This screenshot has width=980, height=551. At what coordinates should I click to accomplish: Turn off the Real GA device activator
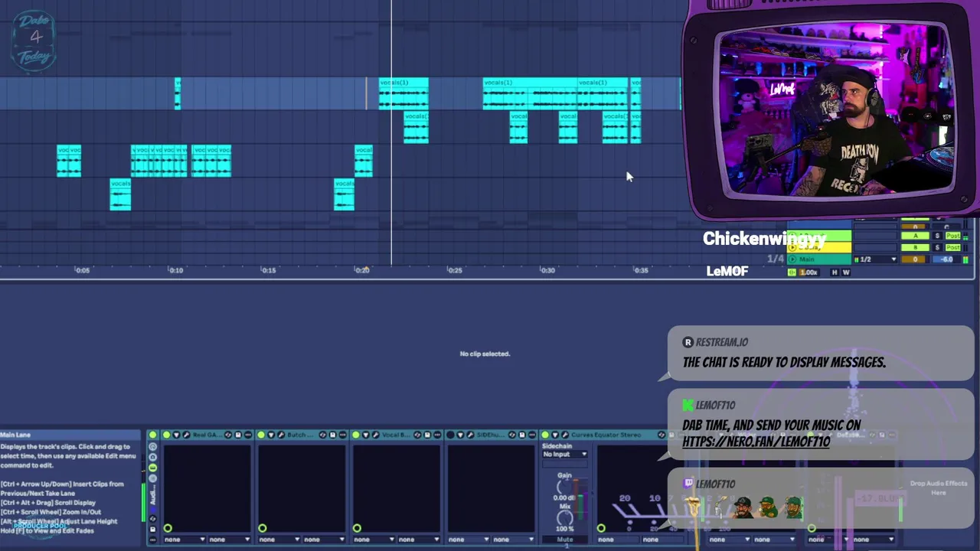pyautogui.click(x=166, y=435)
